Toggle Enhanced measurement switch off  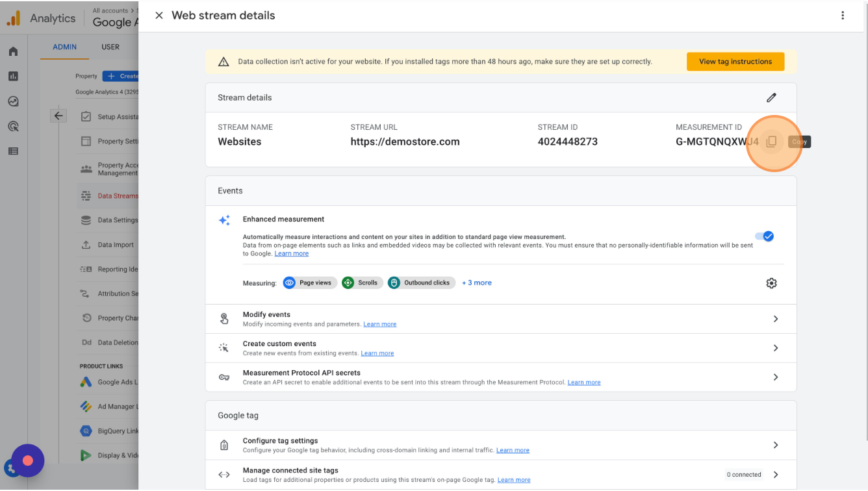764,236
